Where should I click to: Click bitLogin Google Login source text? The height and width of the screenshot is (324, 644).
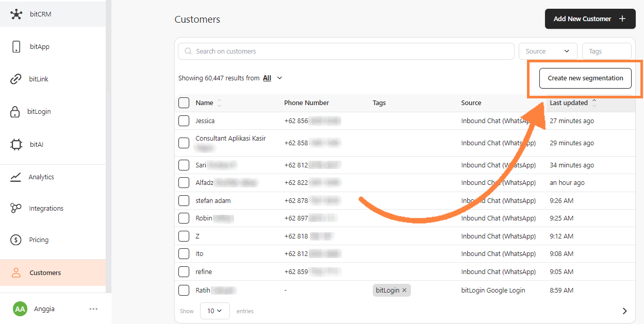(x=493, y=291)
